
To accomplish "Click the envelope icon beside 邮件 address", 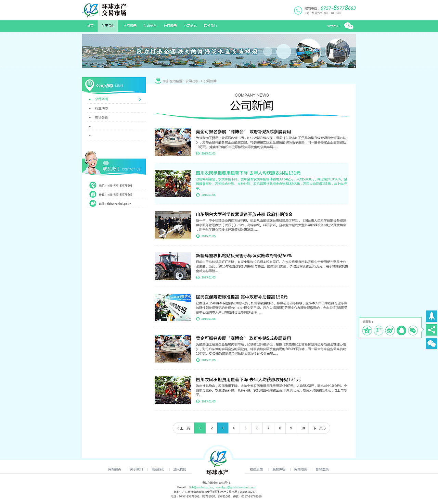I will [93, 203].
